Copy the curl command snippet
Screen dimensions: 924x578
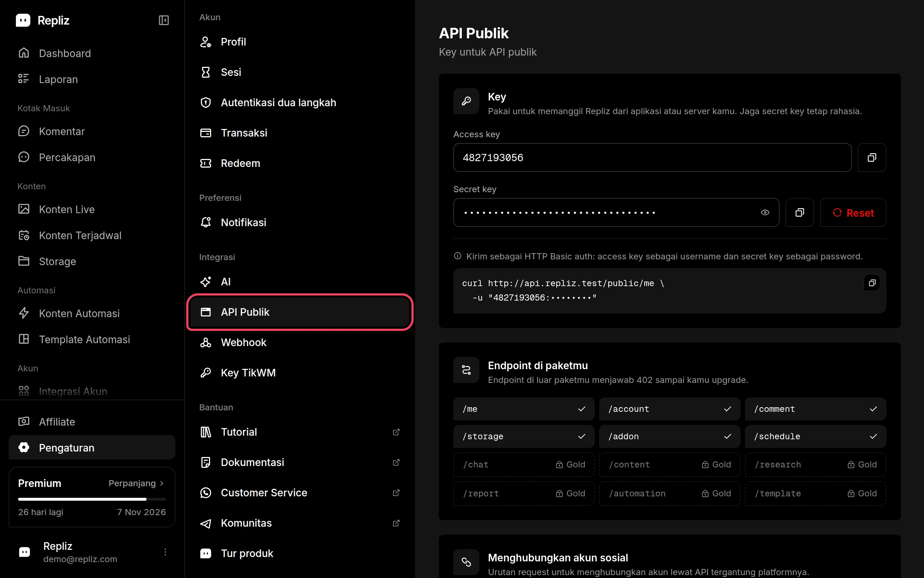(872, 283)
